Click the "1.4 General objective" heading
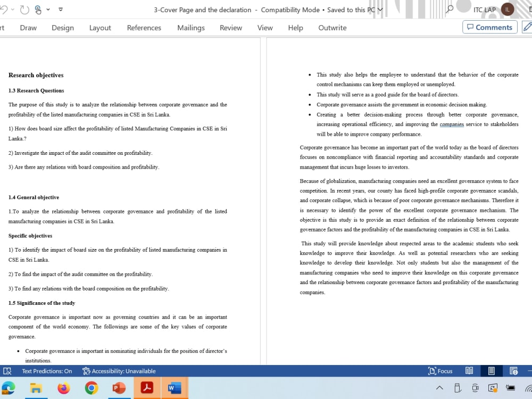 [34, 197]
